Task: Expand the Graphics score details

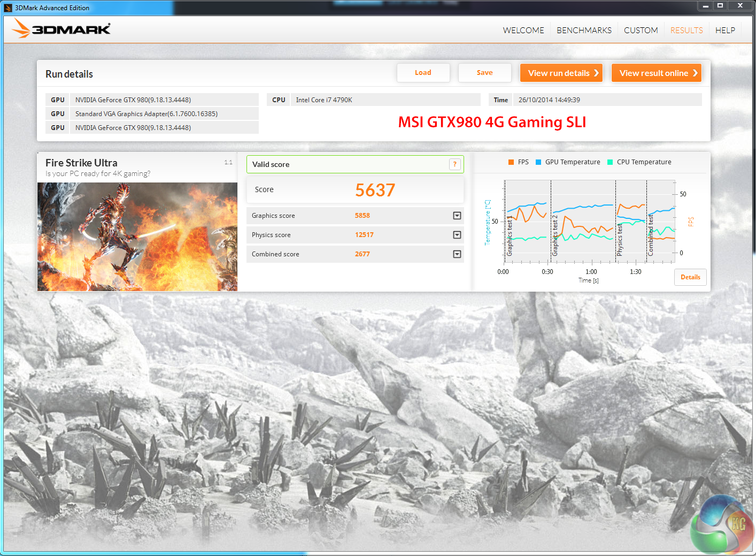Action: (457, 216)
